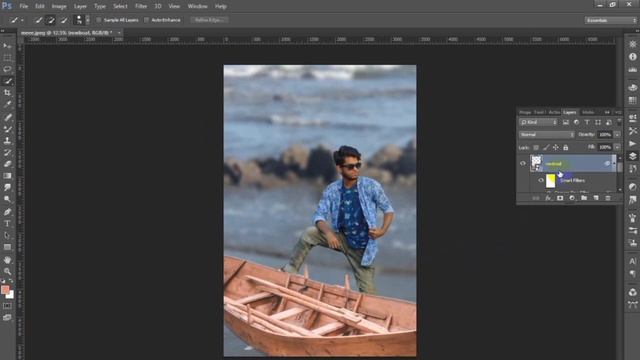Screen dimensions: 640x360
Task: Click Delete layer trash icon
Action: (x=608, y=198)
